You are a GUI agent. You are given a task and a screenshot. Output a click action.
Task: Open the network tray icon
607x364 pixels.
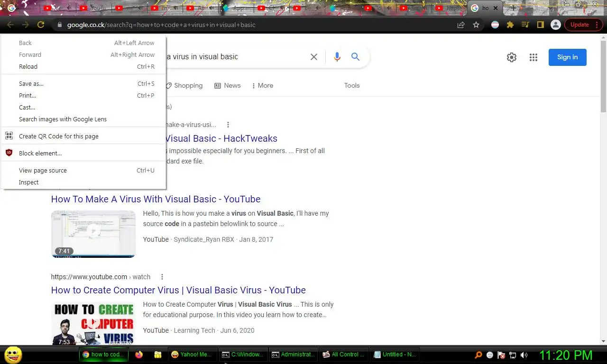513,355
